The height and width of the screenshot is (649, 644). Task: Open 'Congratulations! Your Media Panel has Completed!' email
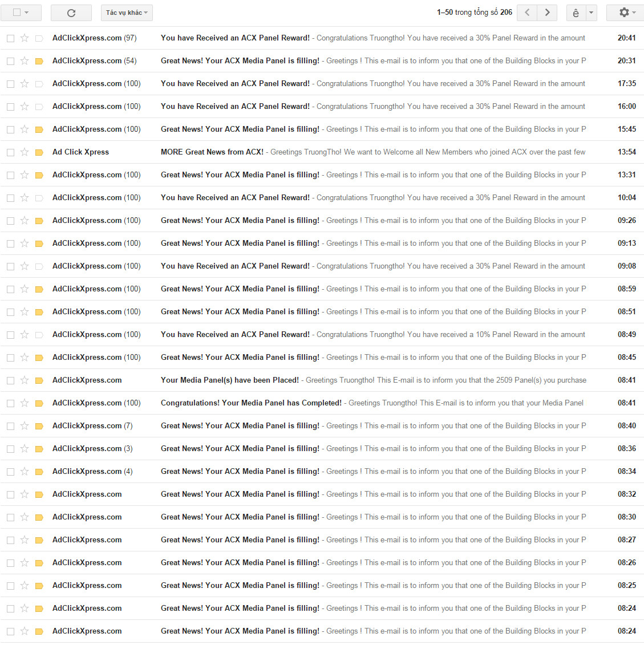point(322,403)
